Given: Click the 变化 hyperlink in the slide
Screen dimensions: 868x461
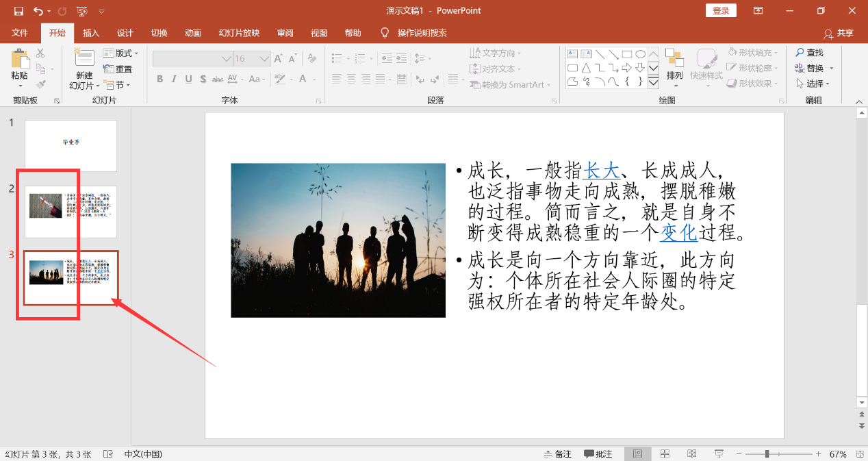Looking at the screenshot, I should click(678, 233).
